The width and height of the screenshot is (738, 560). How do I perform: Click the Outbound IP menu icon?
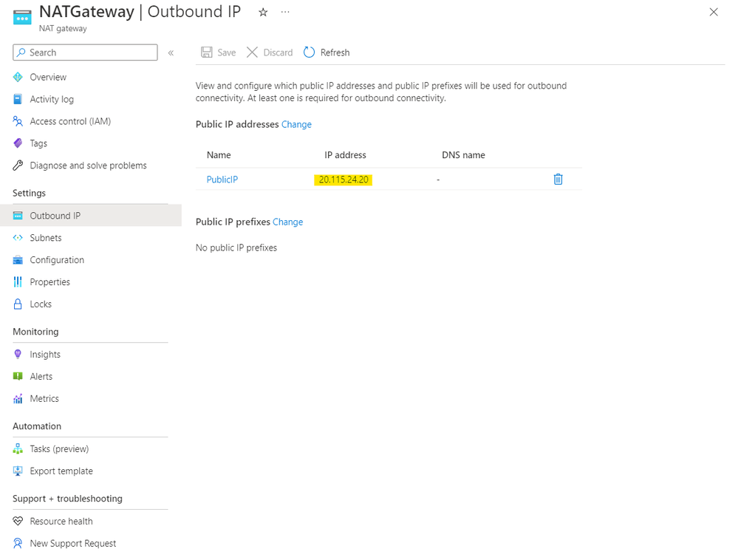(x=18, y=216)
